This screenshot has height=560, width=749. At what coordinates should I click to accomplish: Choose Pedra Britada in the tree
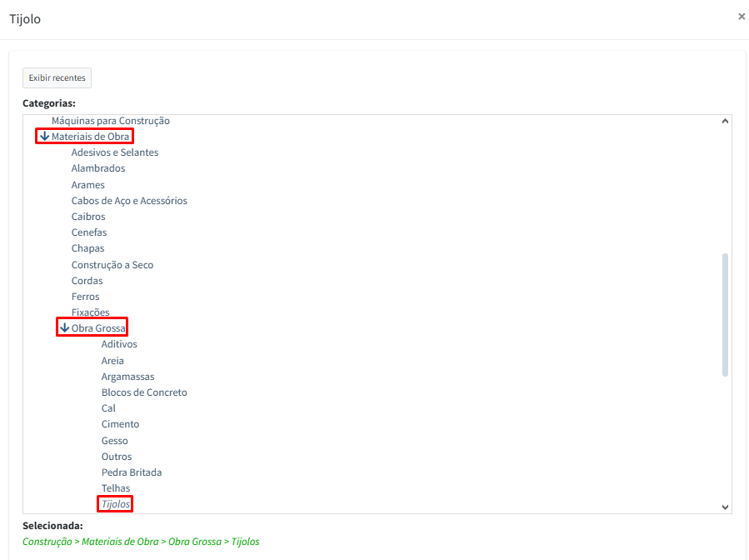[x=132, y=472]
